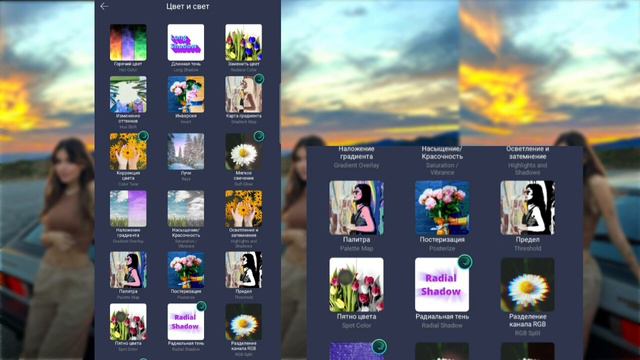Select Карта градиента (Gradient Map) effect thumbnail

(244, 94)
